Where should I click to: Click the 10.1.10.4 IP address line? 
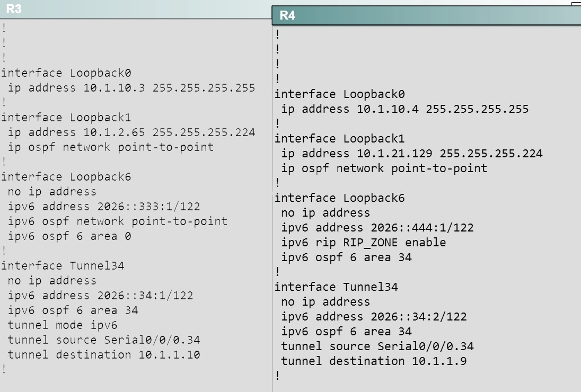tap(405, 109)
